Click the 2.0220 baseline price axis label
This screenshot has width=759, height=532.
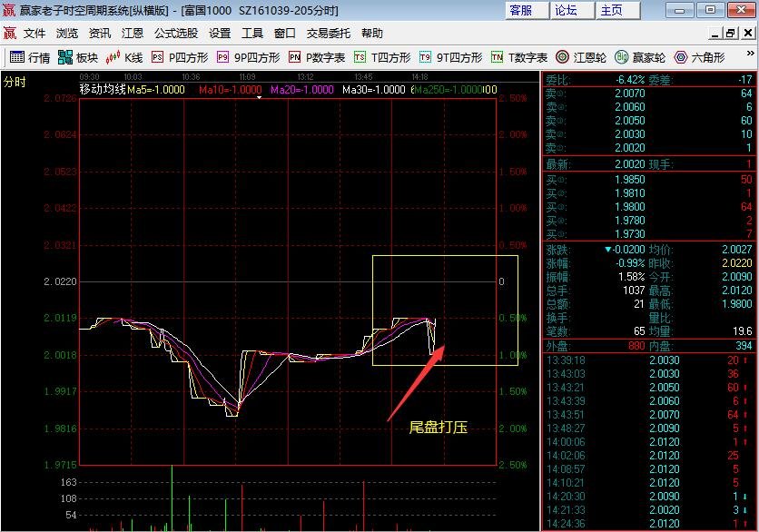[60, 281]
